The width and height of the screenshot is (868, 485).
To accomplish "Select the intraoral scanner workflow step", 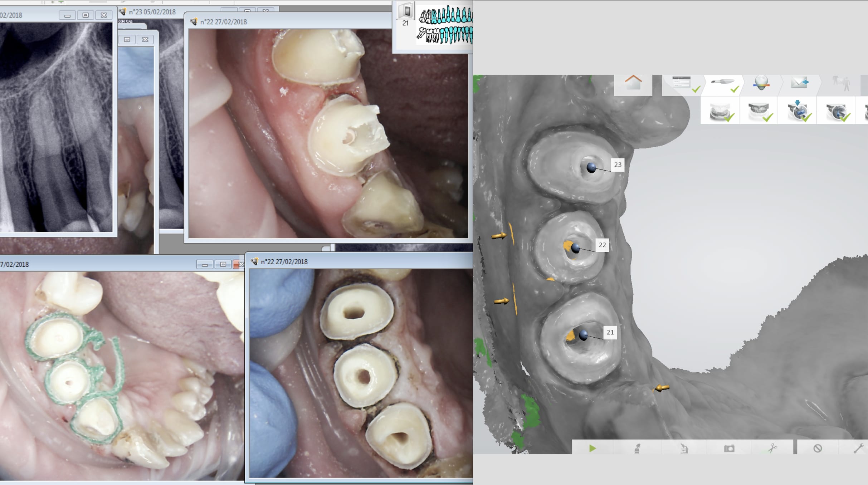I will (x=722, y=83).
